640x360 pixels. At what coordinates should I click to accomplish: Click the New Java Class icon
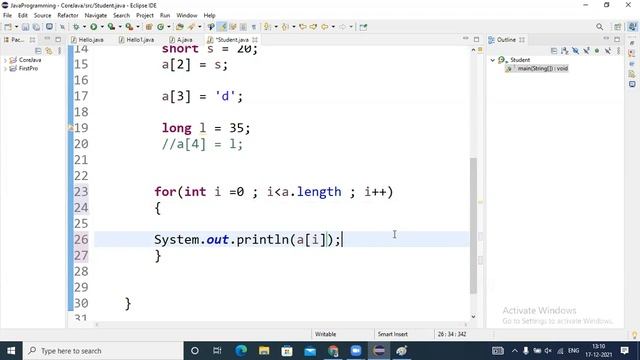point(160,27)
